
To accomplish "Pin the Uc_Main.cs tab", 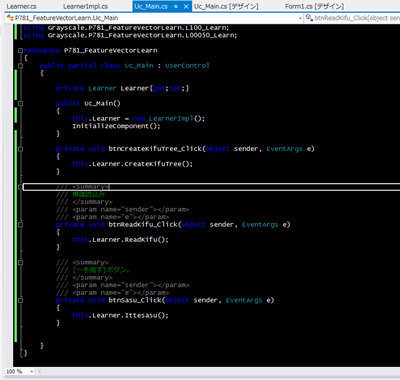I will [x=176, y=7].
